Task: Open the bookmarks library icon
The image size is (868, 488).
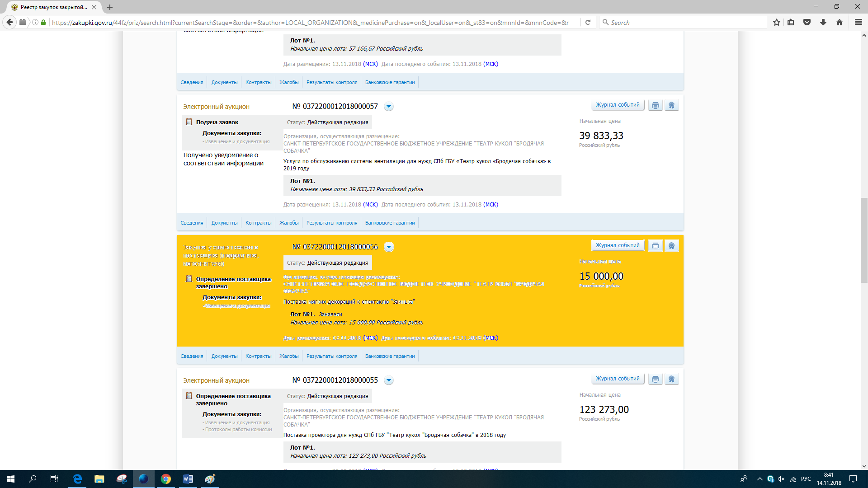Action: click(791, 22)
